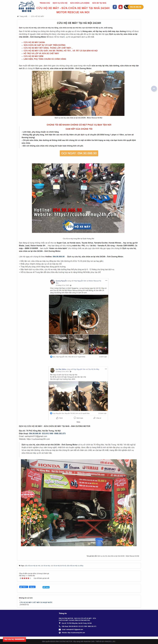Open article CỨU HỘ XE MÁY CHẾT MÁY DO NGẬP NƯỚC
The height and width of the screenshot is (644, 158).
36,602
